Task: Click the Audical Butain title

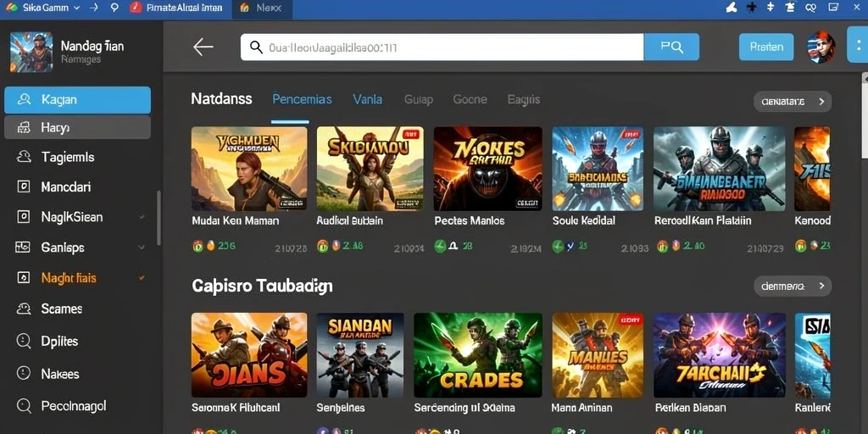Action: click(349, 221)
